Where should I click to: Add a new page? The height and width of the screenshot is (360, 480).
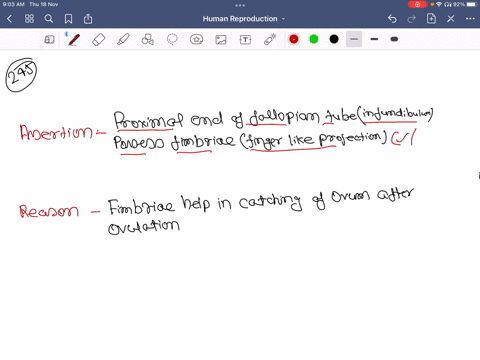pyautogui.click(x=431, y=19)
